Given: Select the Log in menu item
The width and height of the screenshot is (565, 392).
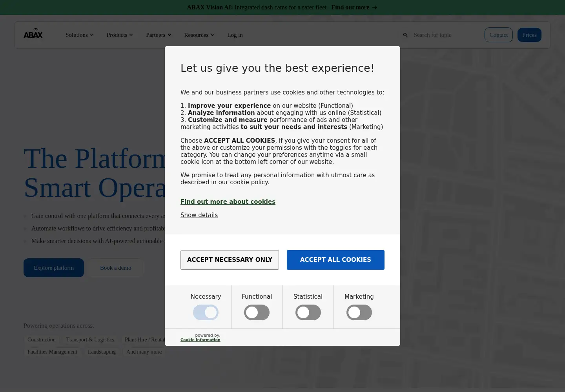Looking at the screenshot, I should coord(235,35).
